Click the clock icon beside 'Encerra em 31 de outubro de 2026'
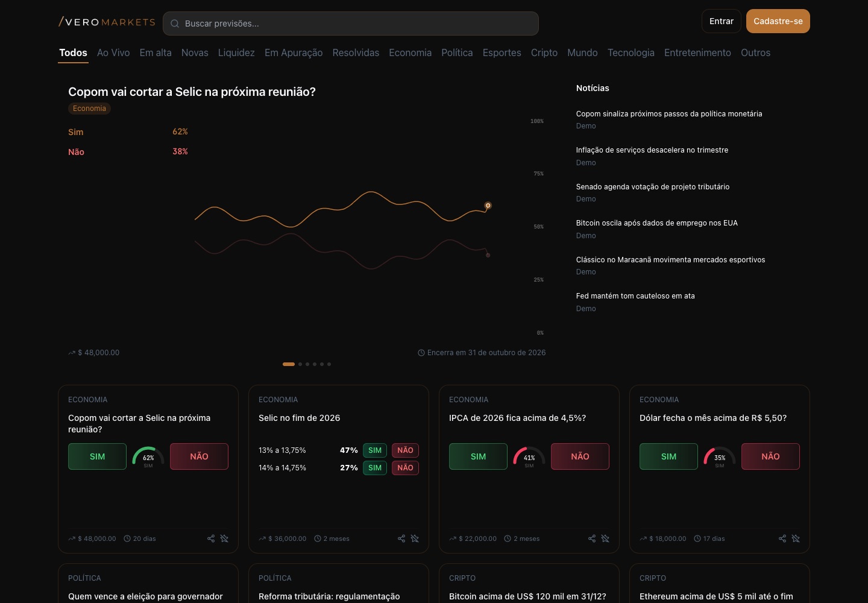This screenshot has width=868, height=603. pyautogui.click(x=421, y=353)
